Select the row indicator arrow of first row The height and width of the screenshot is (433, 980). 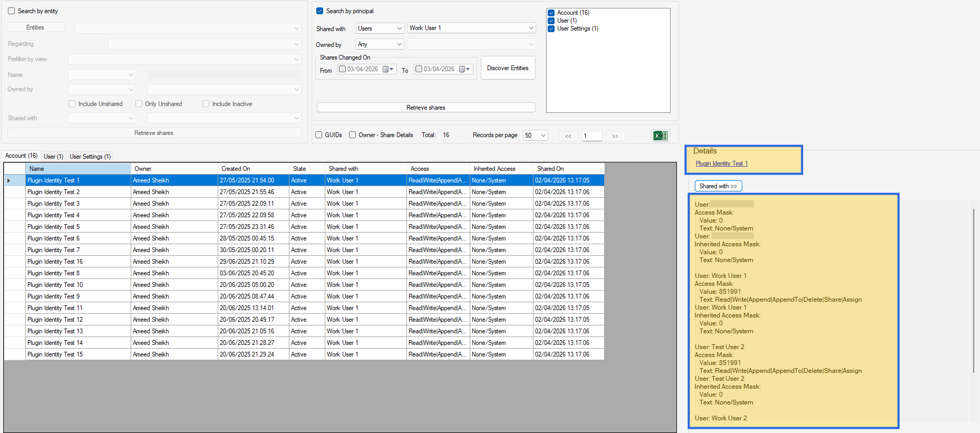pos(9,180)
